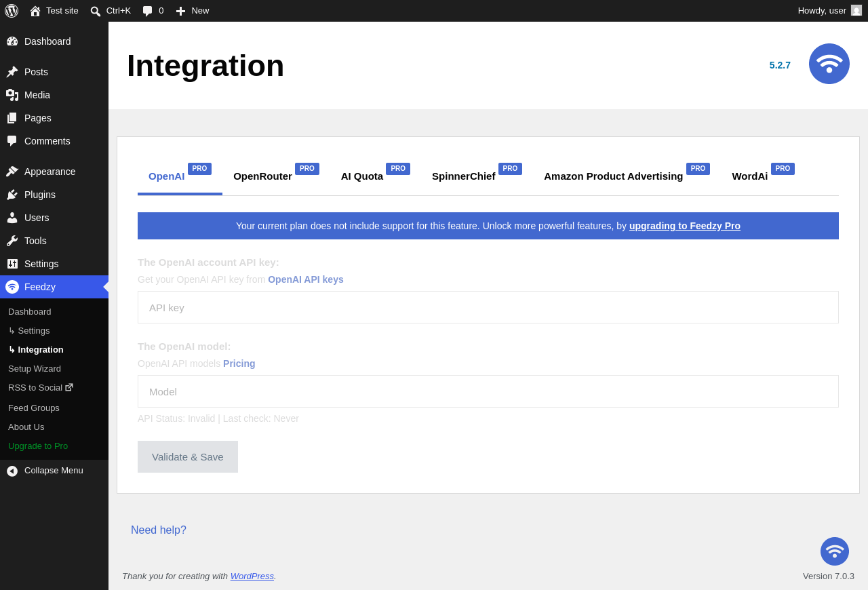Open Amazon Product Advertising tab
Image resolution: width=868 pixels, height=590 pixels.
coord(613,176)
